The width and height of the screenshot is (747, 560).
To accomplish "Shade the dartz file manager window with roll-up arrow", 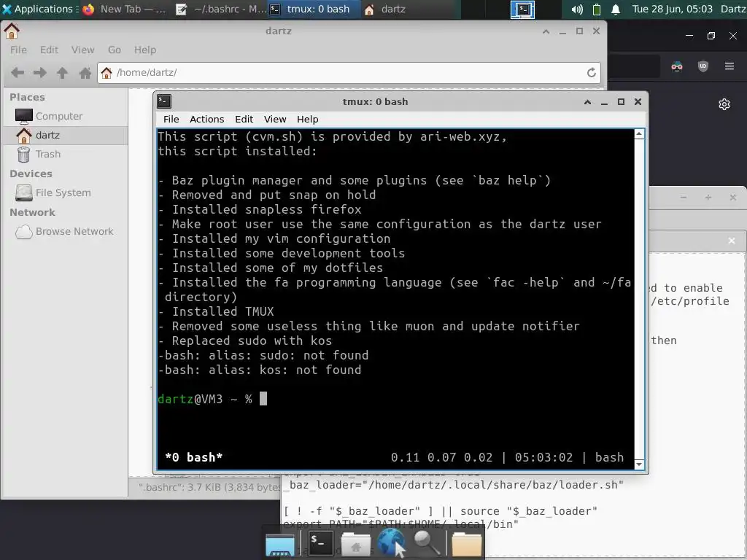I will tap(546, 31).
